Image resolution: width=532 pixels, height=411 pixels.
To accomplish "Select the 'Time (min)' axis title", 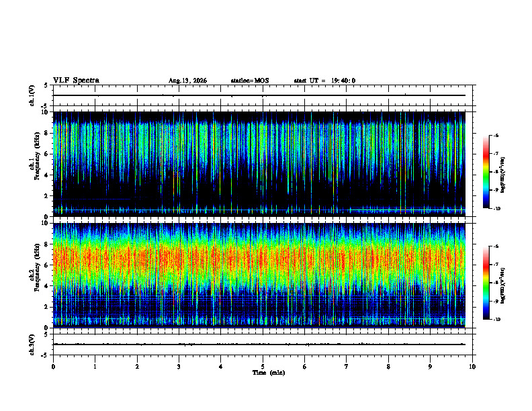I will (x=269, y=373).
